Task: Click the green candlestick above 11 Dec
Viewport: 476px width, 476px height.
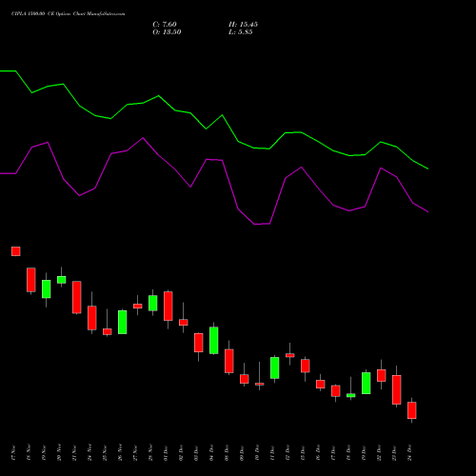Action: click(x=275, y=368)
